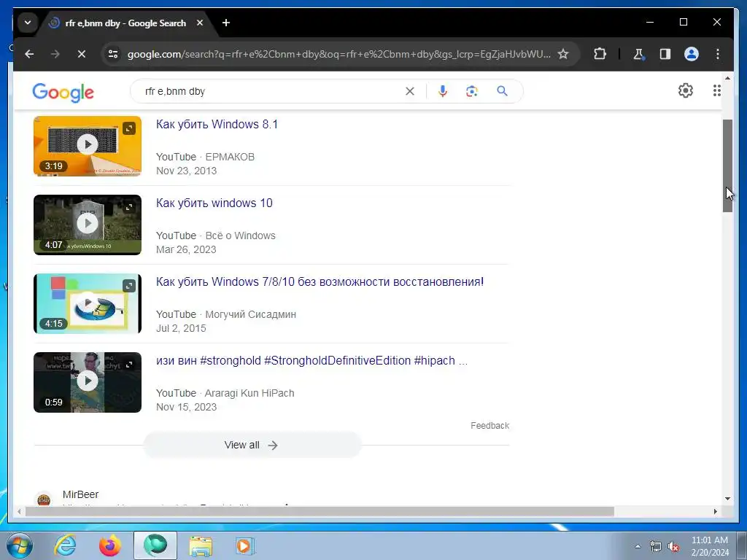The height and width of the screenshot is (560, 747).
Task: Clear the search query with X
Action: point(410,91)
